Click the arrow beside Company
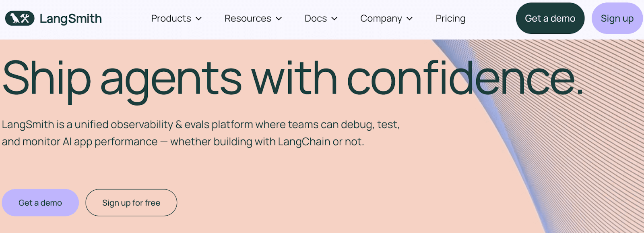The image size is (644, 233). pos(410,19)
